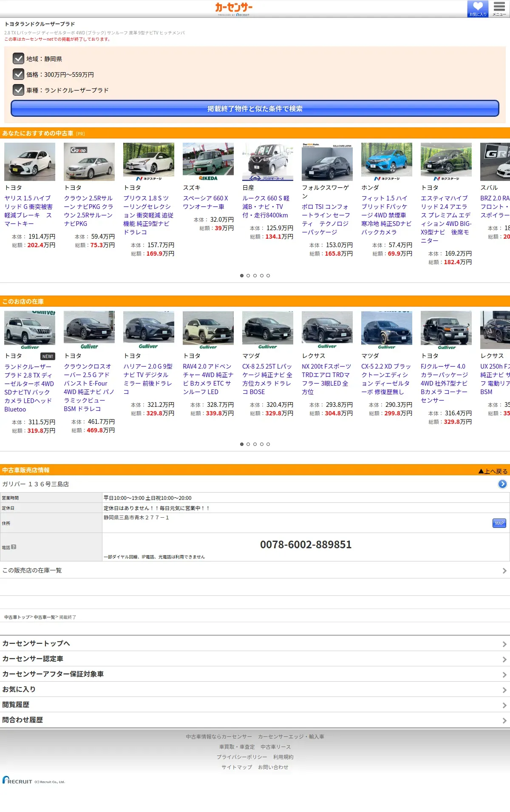Viewport: 510px width, 812px height.
Task: Toggle the 価格：300万円〜559万円 checkbox
Action: (18, 74)
